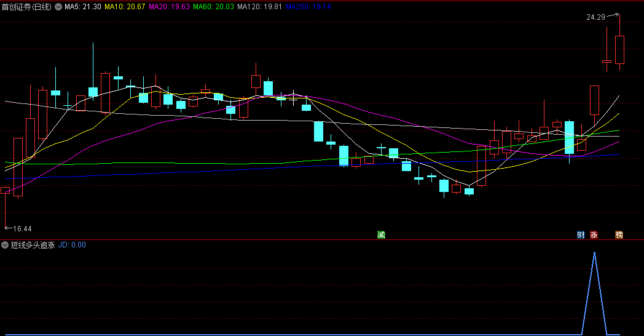Select the 短线多头追涨 indicator name
The height and width of the screenshot is (336, 644).
[33, 245]
